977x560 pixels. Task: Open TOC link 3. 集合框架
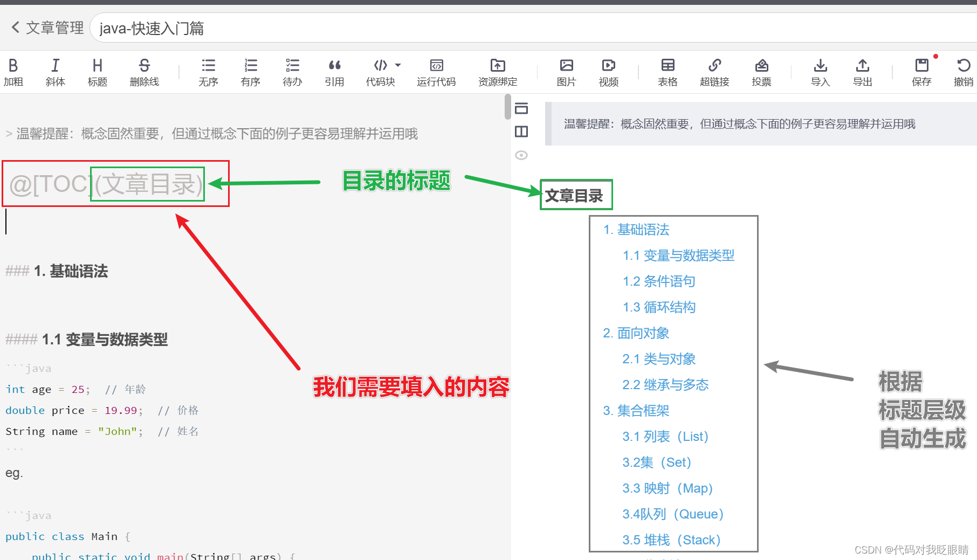[636, 411]
